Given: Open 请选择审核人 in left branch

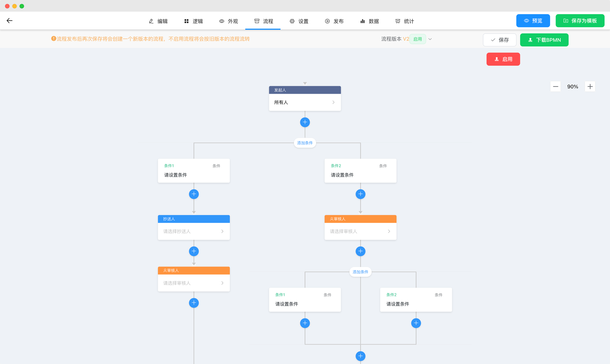Looking at the screenshot, I should click(x=194, y=283).
